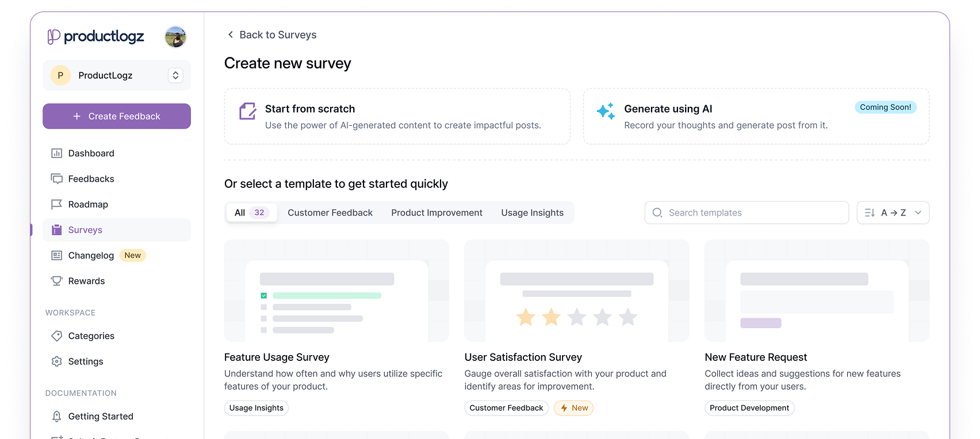
Task: Click the Feedbacks chat icon
Action: point(56,179)
